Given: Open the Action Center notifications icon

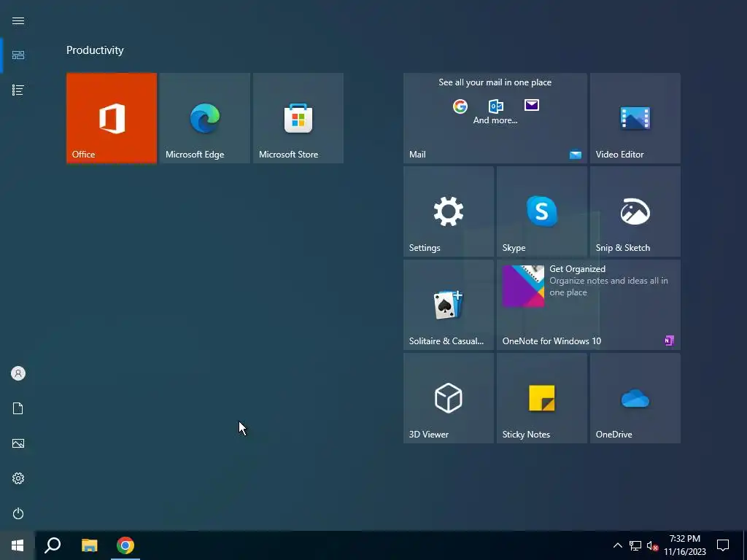Looking at the screenshot, I should [723, 545].
